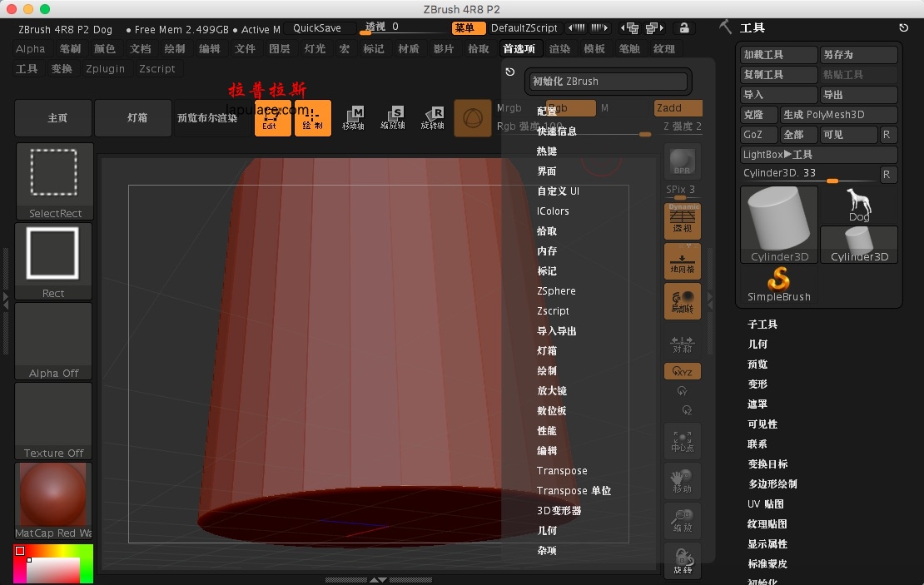Click the BPR render icon
Screen dimensions: 924x585
(x=683, y=161)
